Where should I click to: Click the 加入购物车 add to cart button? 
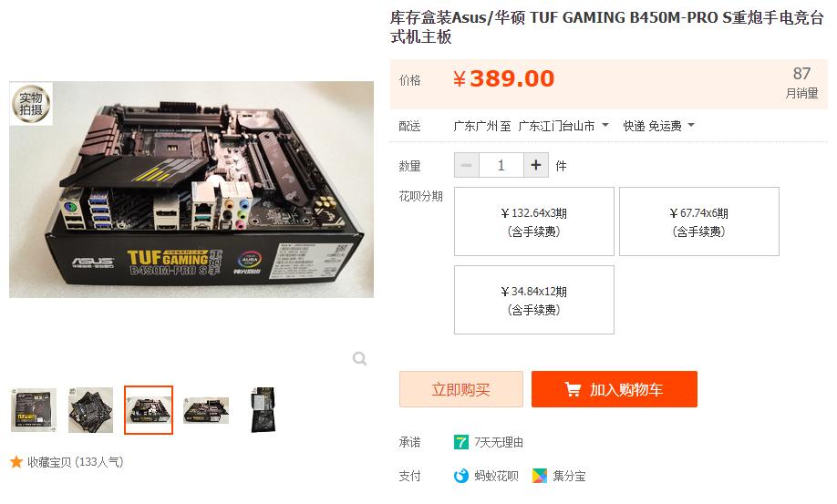pyautogui.click(x=615, y=389)
